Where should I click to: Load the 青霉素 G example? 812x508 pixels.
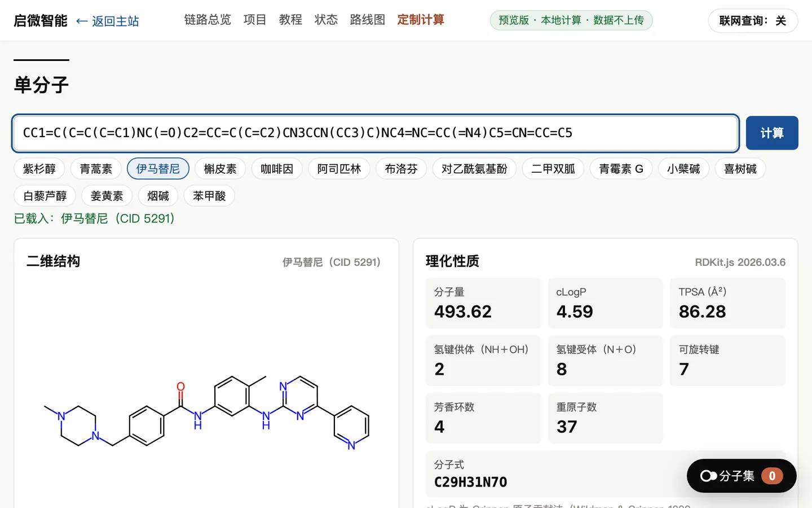[x=621, y=169]
